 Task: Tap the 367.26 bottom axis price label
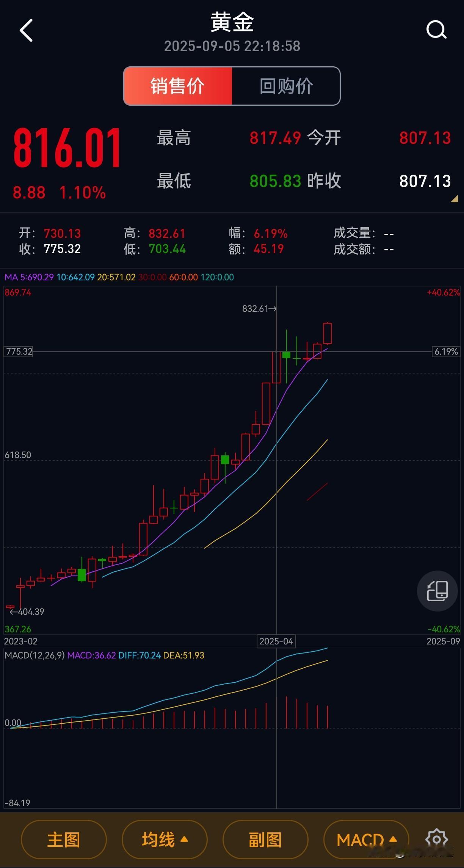(18, 629)
